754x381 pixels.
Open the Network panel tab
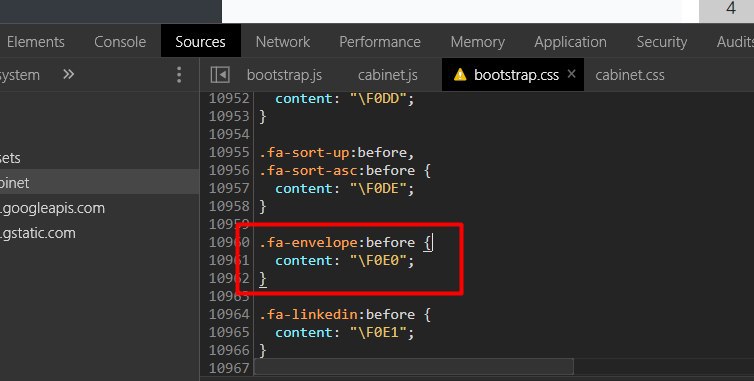283,42
